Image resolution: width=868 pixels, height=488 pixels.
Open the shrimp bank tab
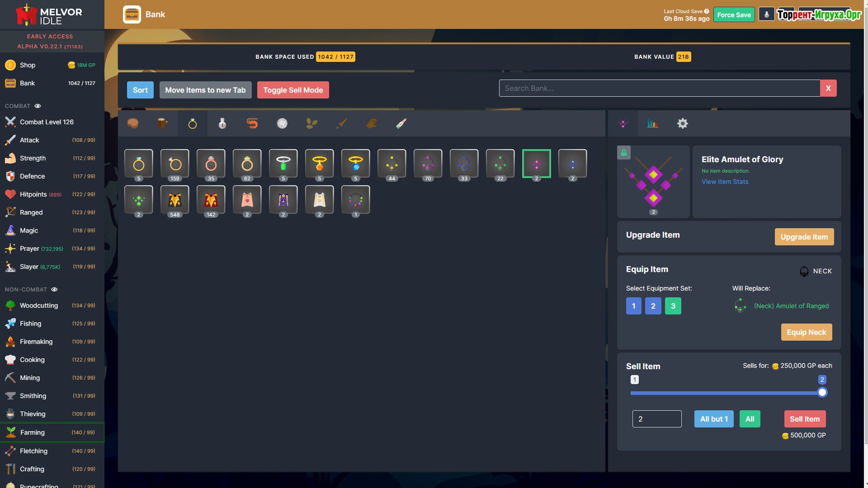252,123
